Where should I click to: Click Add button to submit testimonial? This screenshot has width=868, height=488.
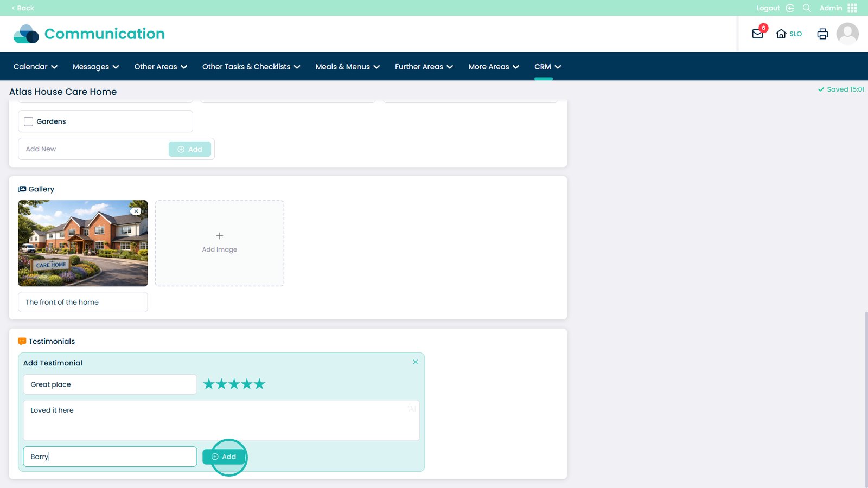click(224, 457)
